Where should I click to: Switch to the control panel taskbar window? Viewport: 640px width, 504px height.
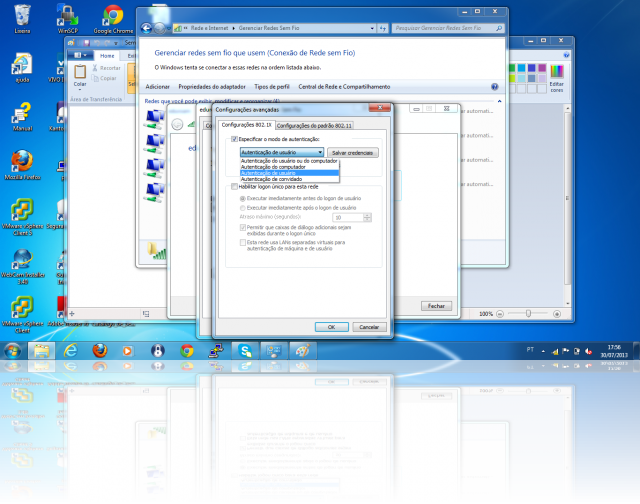(x=274, y=351)
